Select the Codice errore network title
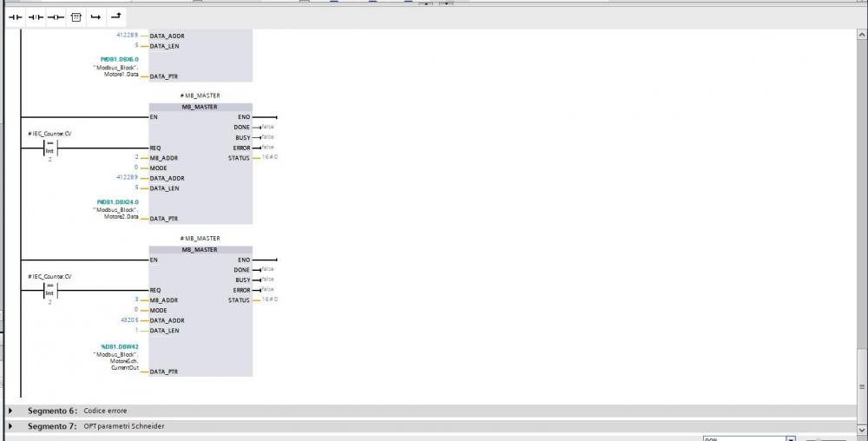 coord(105,411)
